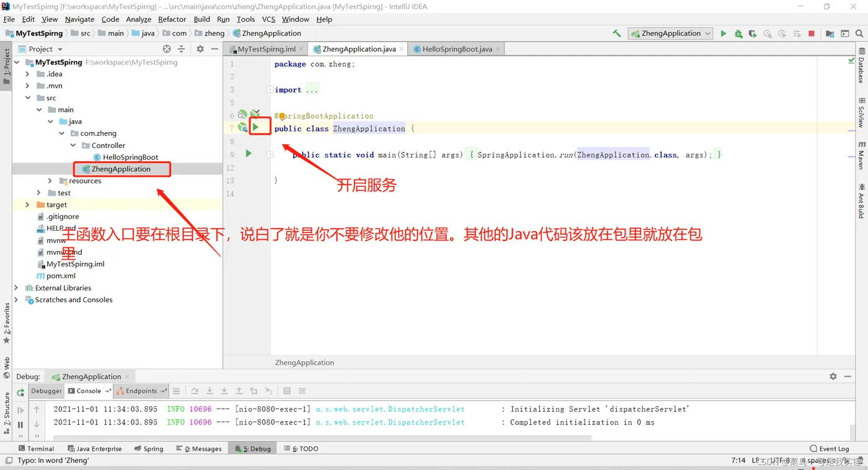Close the ZhengApplication.java editor tab
The height and width of the screenshot is (470, 868).
point(402,49)
